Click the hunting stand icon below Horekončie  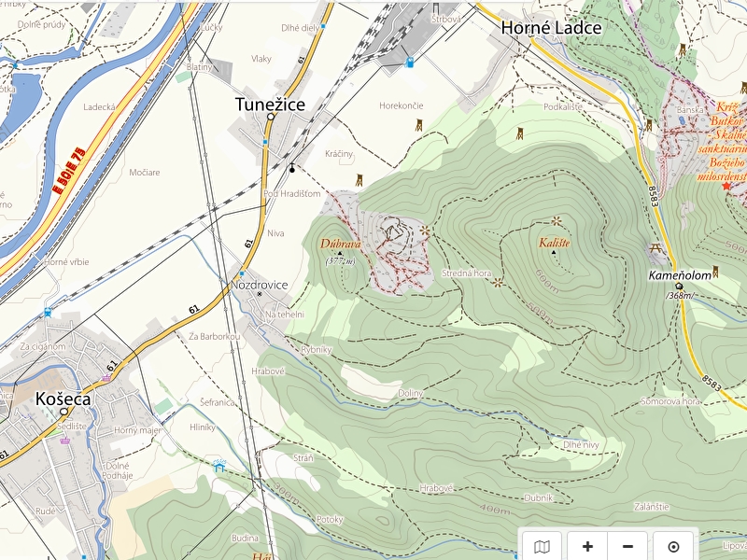click(x=418, y=125)
